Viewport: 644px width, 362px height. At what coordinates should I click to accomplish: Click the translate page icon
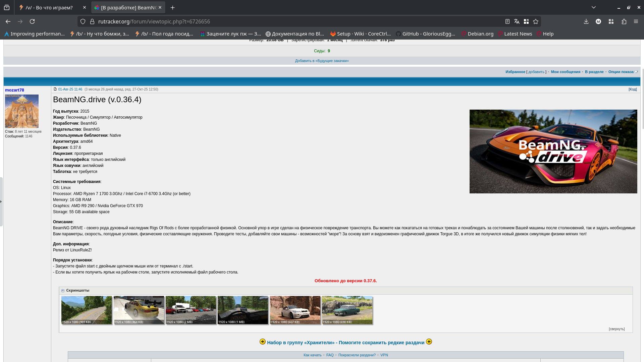click(517, 21)
